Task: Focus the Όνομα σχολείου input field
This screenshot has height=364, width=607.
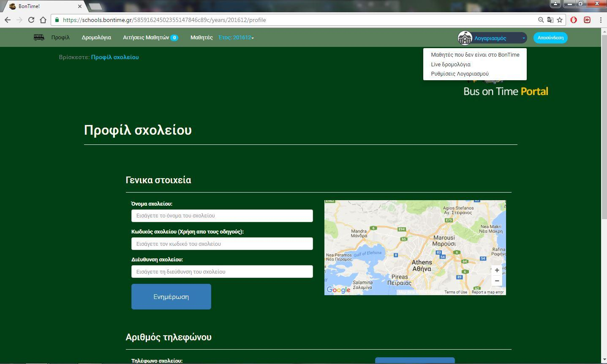Action: tap(222, 216)
